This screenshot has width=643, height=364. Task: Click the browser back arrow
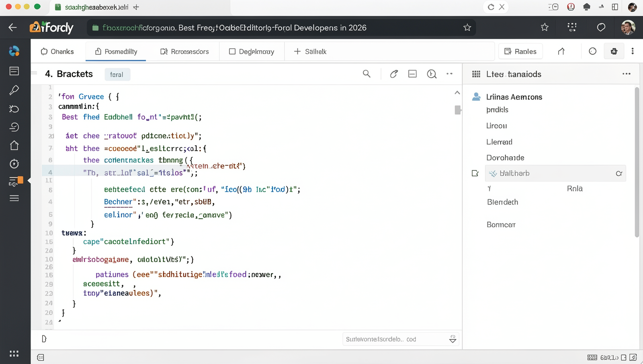(x=12, y=27)
